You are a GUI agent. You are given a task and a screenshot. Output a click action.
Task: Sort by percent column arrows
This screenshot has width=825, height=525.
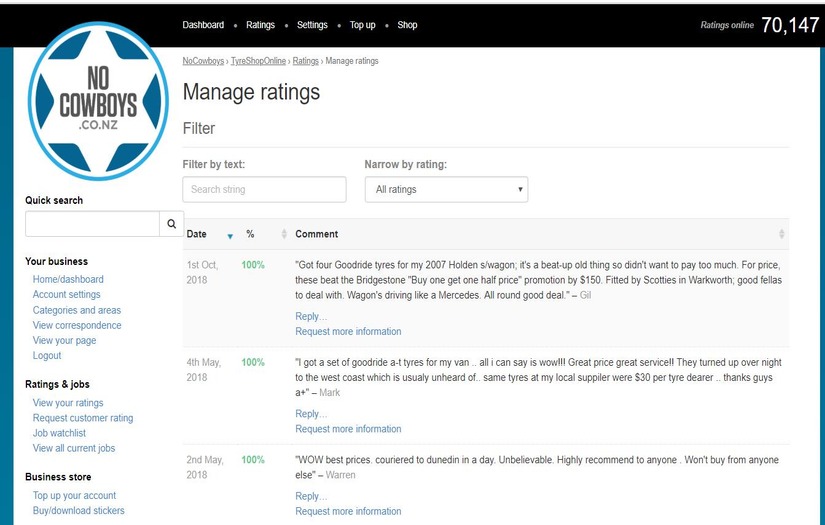tap(284, 234)
